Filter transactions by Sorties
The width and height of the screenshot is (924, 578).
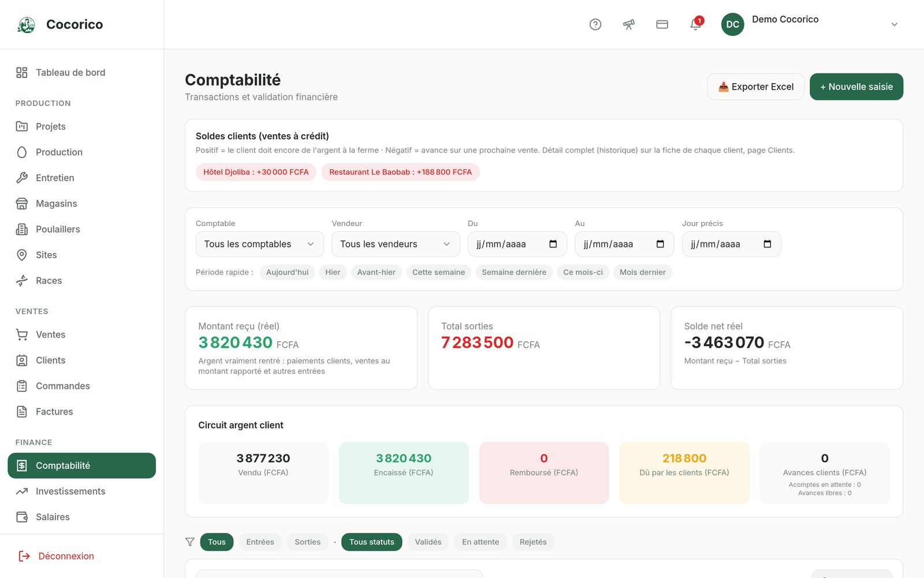tap(308, 542)
